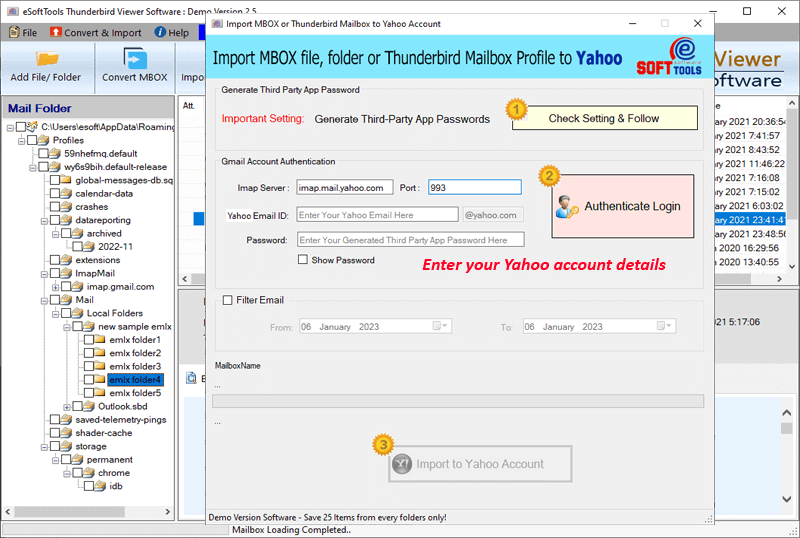800x538 pixels.
Task: Open the File menu
Action: point(23,33)
